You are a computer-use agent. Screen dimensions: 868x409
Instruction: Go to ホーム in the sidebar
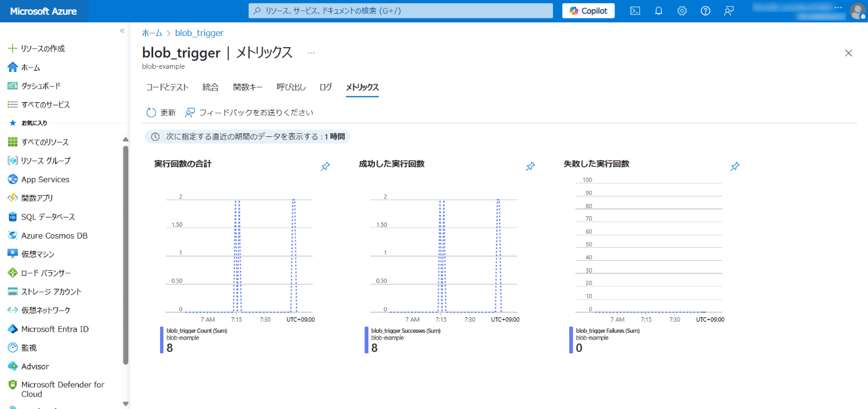coord(31,67)
